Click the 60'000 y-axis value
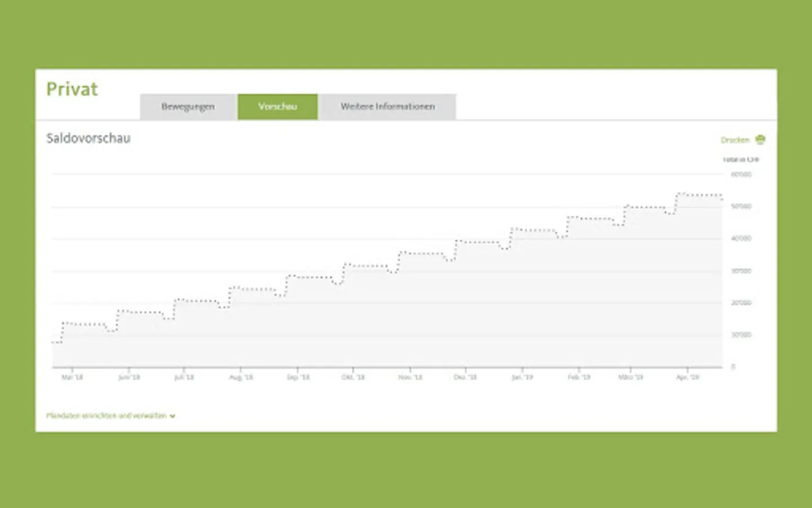This screenshot has height=508, width=812. 742,175
